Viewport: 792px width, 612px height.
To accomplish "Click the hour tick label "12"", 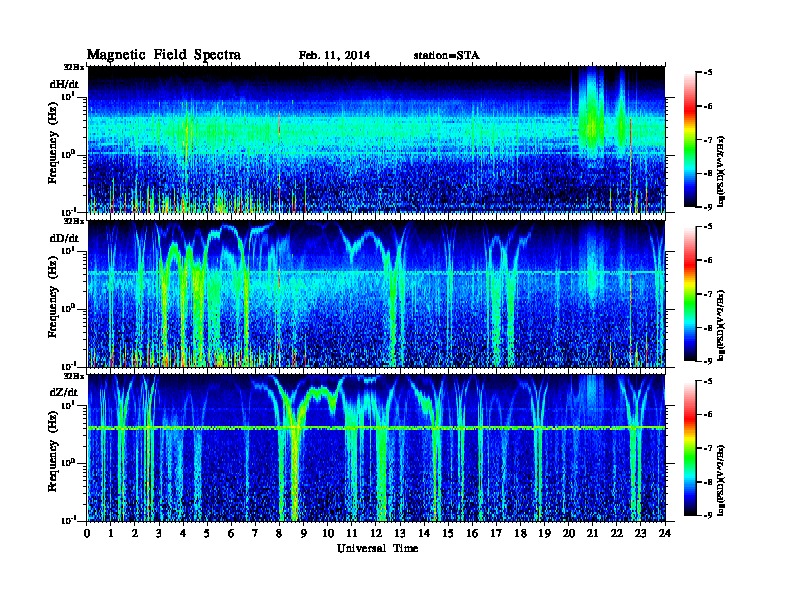I will [376, 533].
